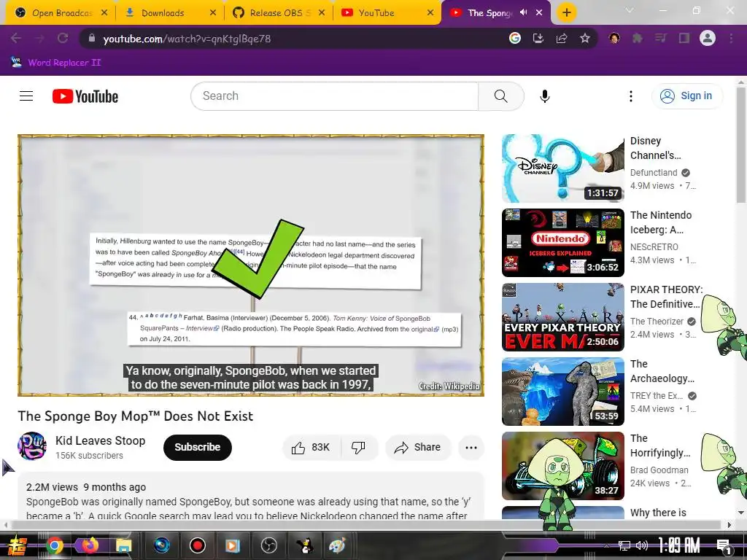
Task: Open the taskbar clock showing 1:09 AM
Action: point(679,545)
